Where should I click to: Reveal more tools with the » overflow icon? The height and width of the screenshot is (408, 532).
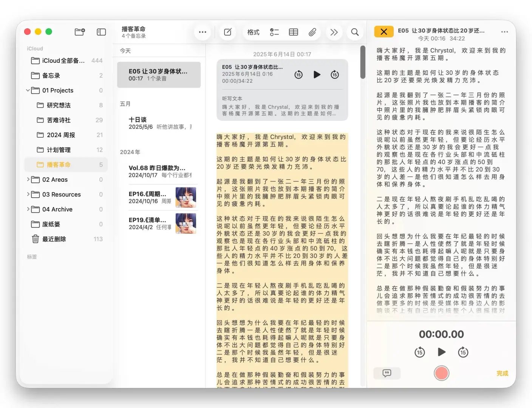(334, 32)
